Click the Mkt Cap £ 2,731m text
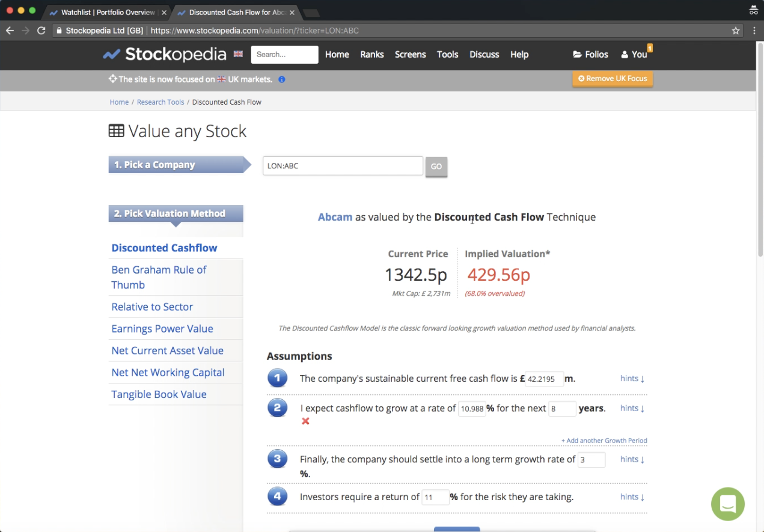This screenshot has width=764, height=532. 421,294
